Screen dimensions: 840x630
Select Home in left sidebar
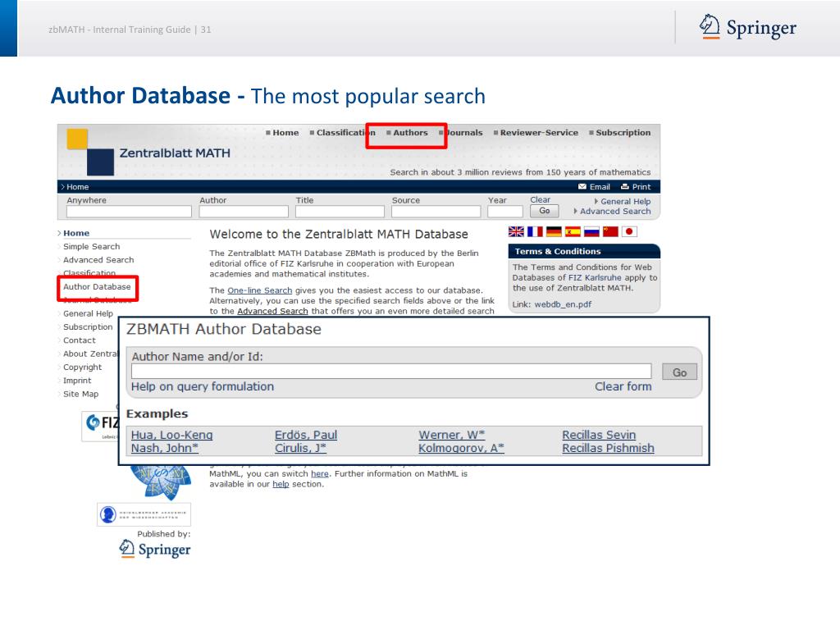click(76, 233)
